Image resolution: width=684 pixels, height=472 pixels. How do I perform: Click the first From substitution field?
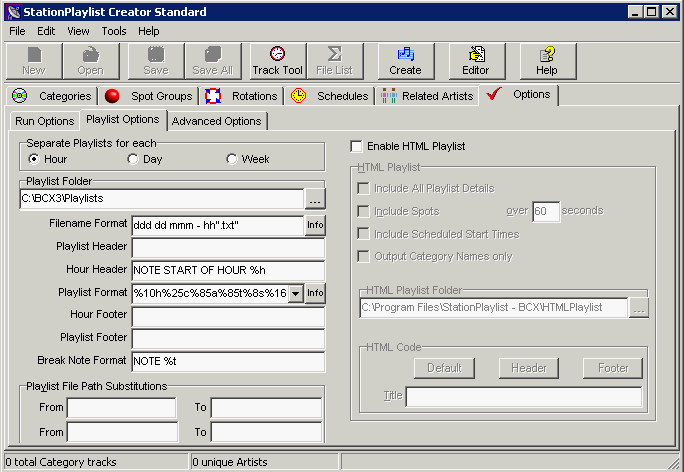pos(122,408)
